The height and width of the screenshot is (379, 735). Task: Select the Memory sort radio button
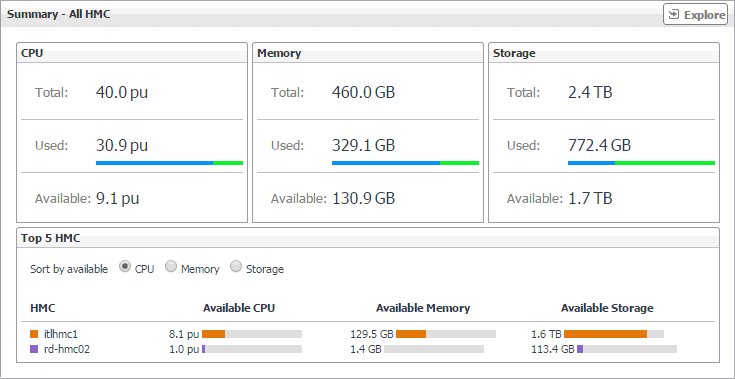coord(171,267)
